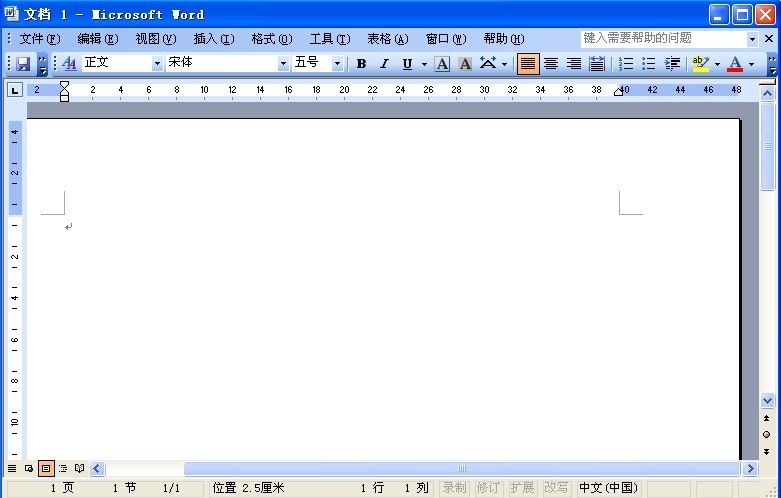Toggle italic formatting
781x498 pixels.
(384, 64)
